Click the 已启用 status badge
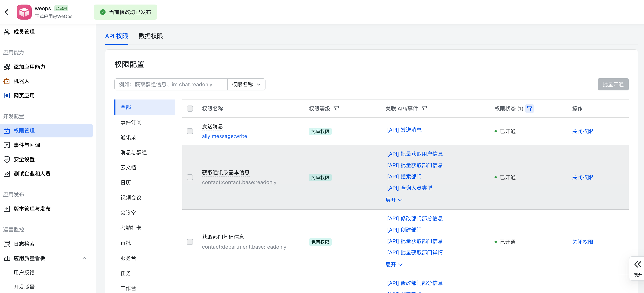Image resolution: width=644 pixels, height=293 pixels. coord(61,8)
